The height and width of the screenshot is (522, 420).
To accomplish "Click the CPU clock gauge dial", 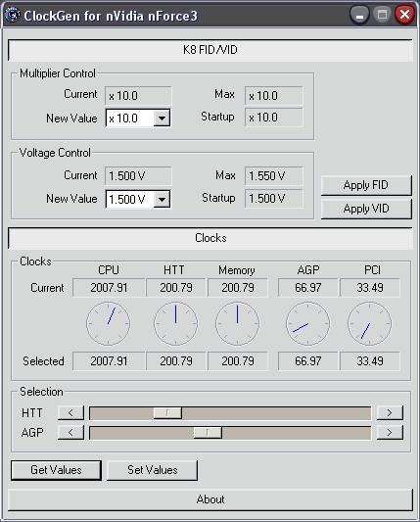I will [x=108, y=323].
